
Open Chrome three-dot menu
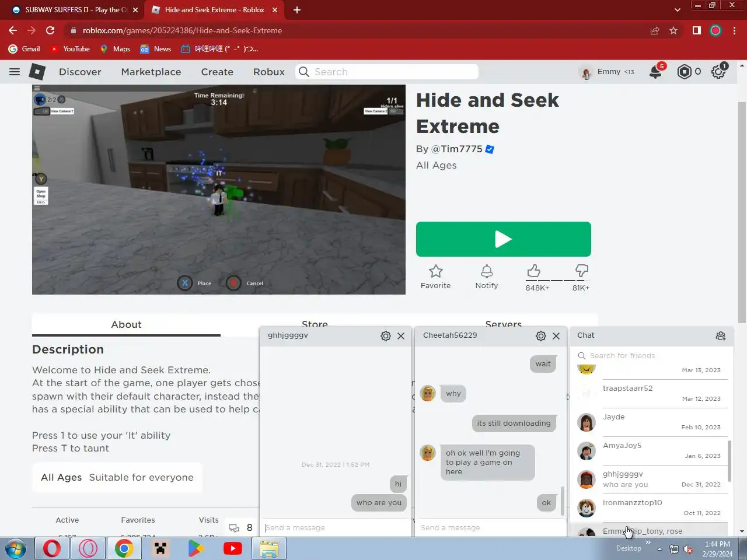(735, 30)
